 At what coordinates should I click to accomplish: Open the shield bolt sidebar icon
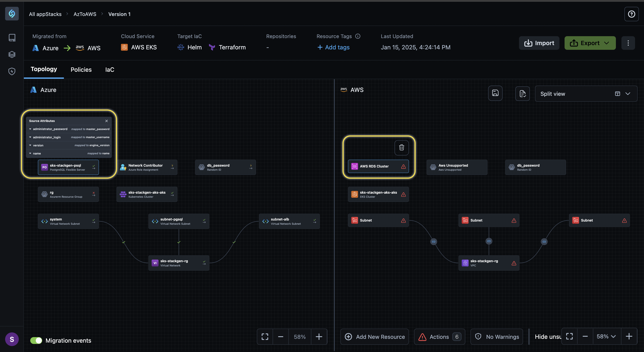click(12, 72)
